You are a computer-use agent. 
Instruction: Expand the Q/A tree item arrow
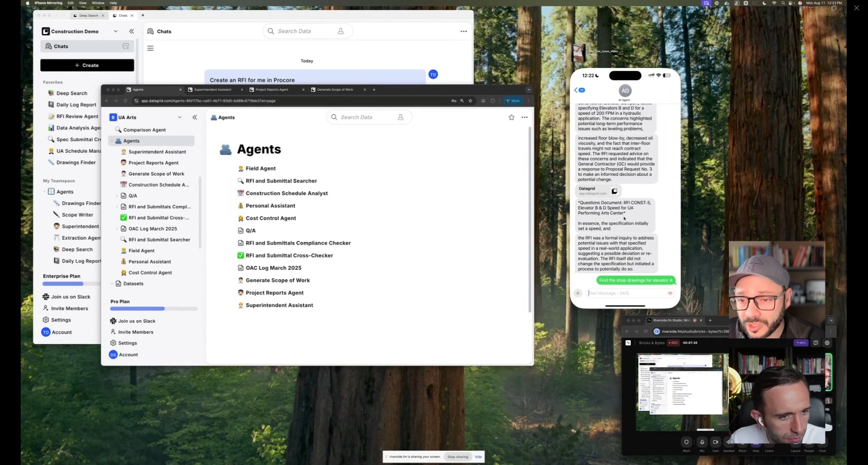(x=117, y=196)
